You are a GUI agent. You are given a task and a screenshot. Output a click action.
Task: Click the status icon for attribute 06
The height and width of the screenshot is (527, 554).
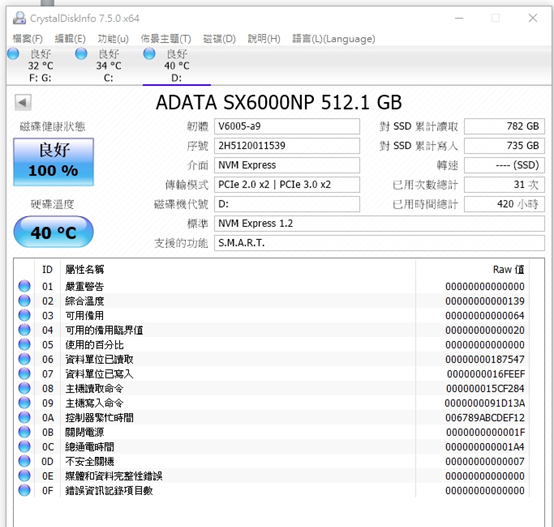pos(24,359)
